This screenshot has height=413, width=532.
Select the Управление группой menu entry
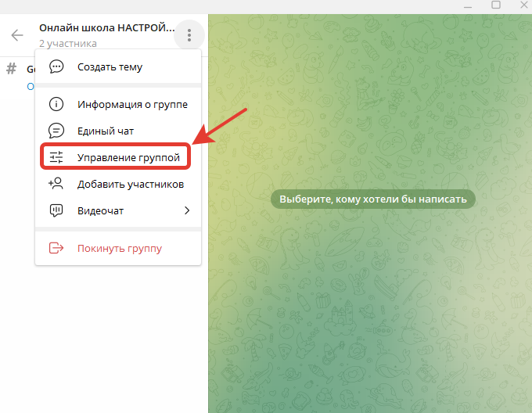(x=128, y=157)
